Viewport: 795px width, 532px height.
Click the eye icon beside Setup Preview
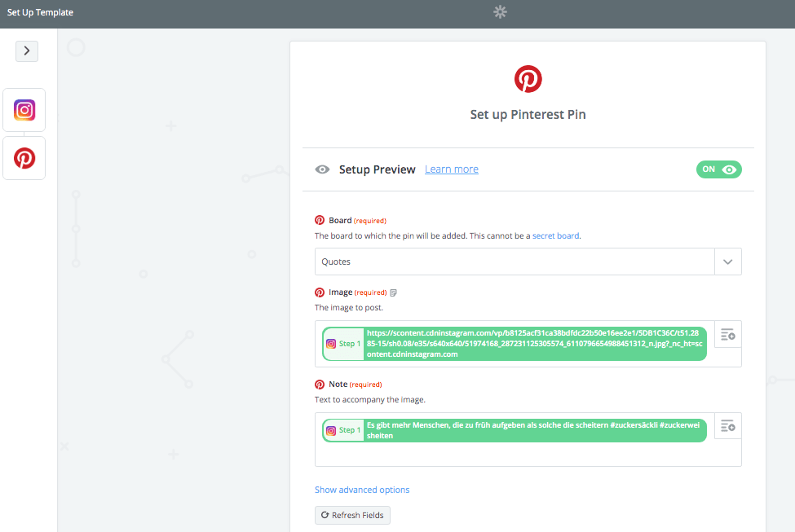(322, 169)
